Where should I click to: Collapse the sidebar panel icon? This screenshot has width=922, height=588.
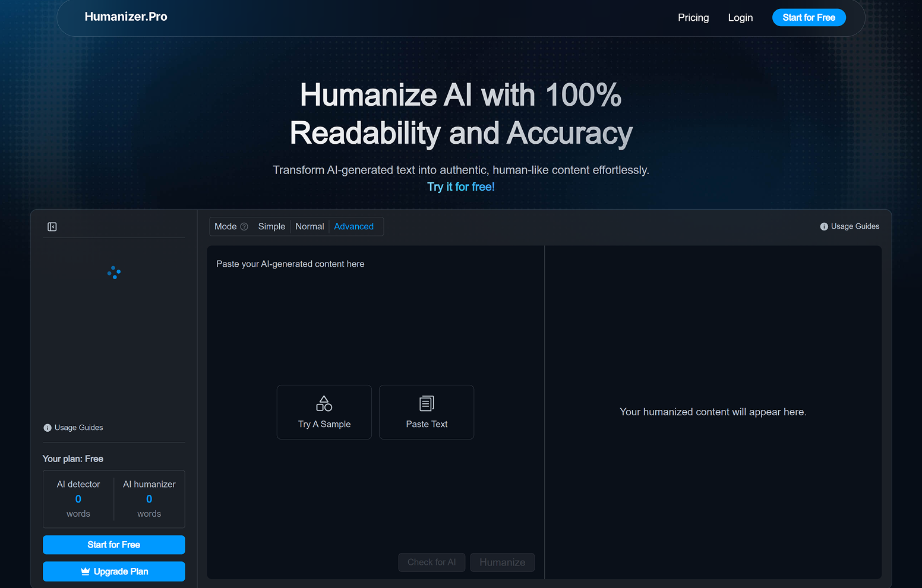pos(52,227)
